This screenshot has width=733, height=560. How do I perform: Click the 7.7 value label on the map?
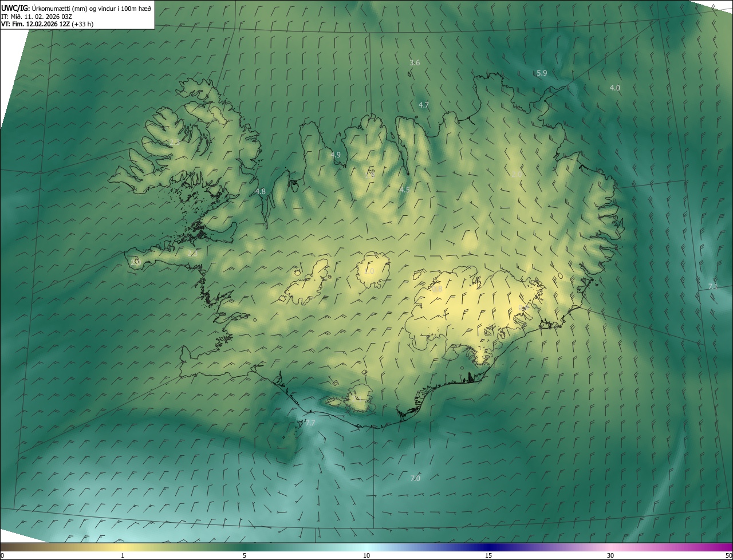(x=310, y=423)
